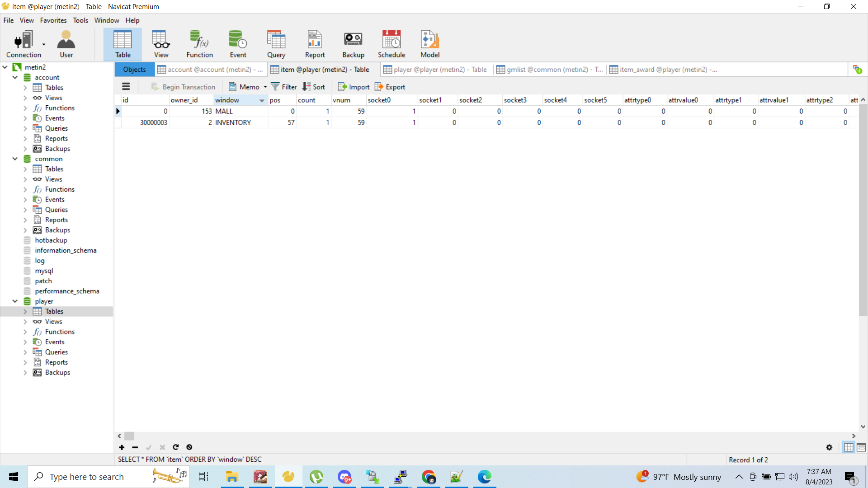Click the Export button
Screen dimensions: 868x488
point(390,87)
